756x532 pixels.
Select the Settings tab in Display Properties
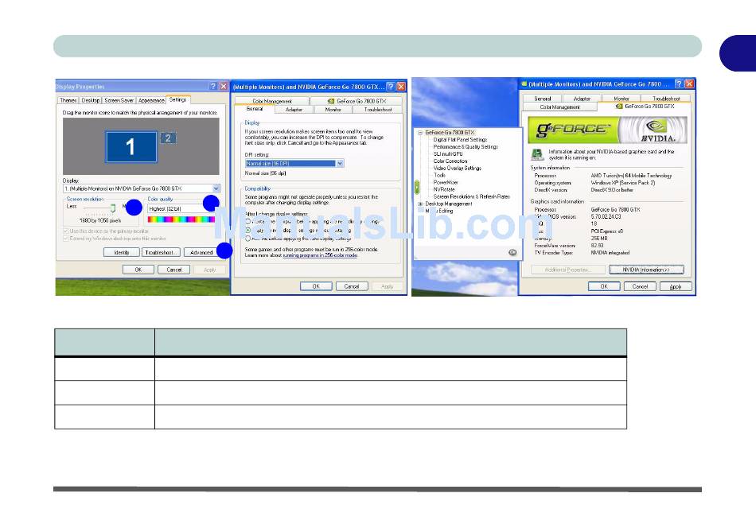(178, 99)
